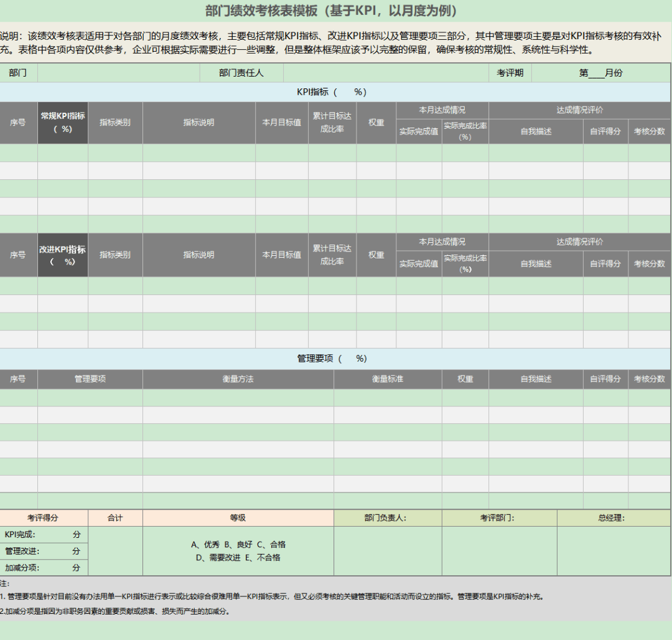The height and width of the screenshot is (640, 672).
Task: Click the 改进KPI指标 column header
Action: coord(63,255)
